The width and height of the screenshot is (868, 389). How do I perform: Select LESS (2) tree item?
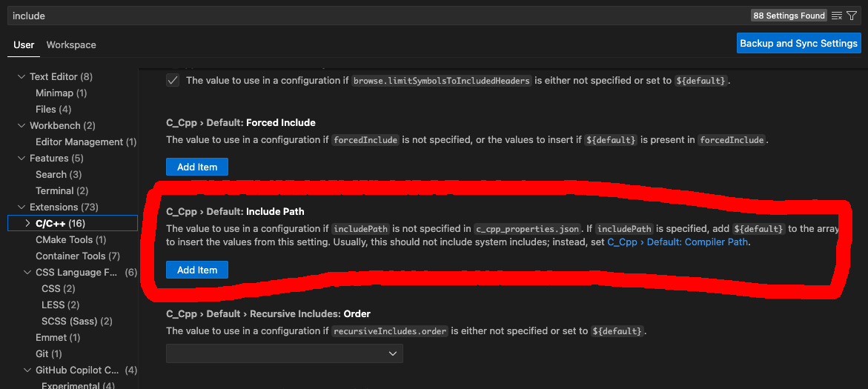[x=60, y=305]
